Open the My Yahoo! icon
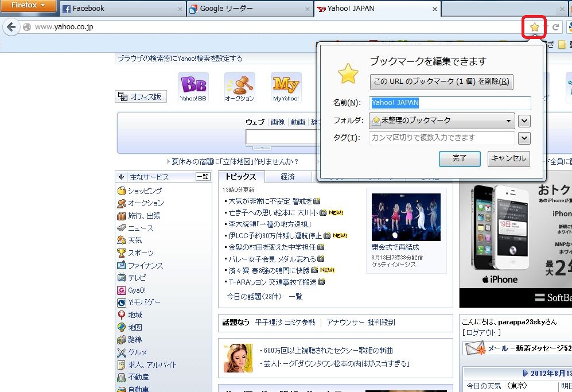This screenshot has width=572, height=392. pos(286,88)
